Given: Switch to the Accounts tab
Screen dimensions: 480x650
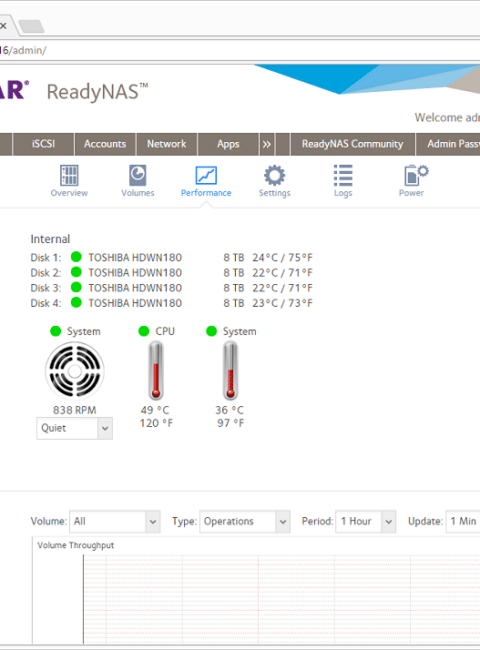Looking at the screenshot, I should (105, 144).
